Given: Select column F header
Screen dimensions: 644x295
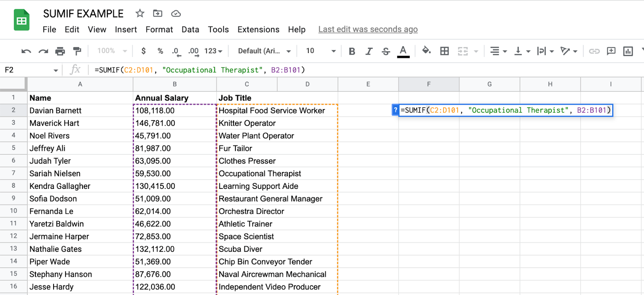Looking at the screenshot, I should [x=429, y=84].
